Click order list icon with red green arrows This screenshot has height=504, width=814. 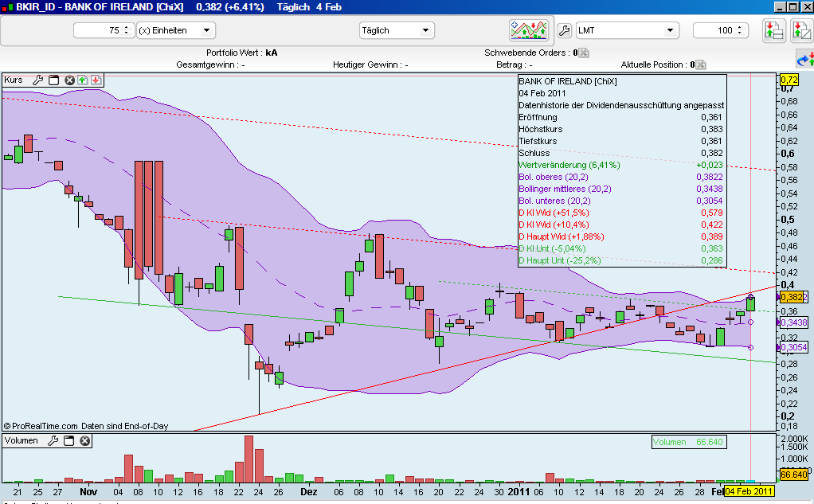(x=774, y=30)
